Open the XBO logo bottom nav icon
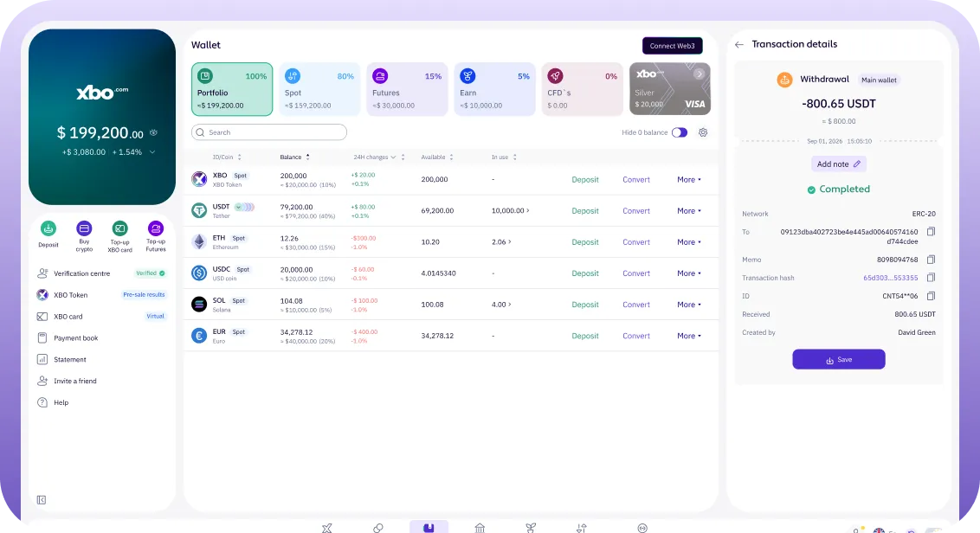Screen dimensions: 980x533 327,528
